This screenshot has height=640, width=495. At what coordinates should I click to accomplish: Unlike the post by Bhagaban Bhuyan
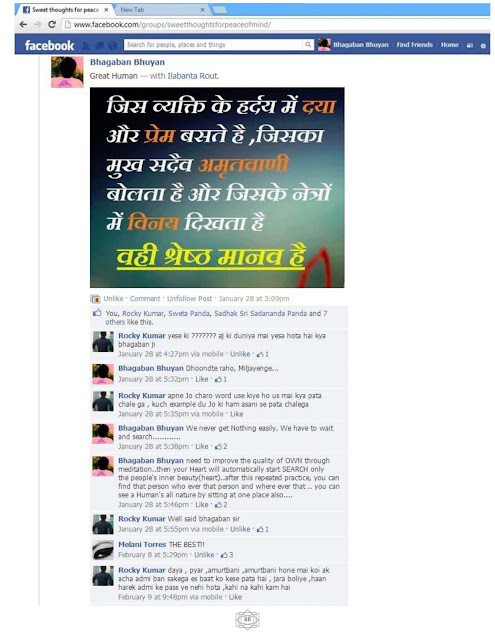(113, 298)
